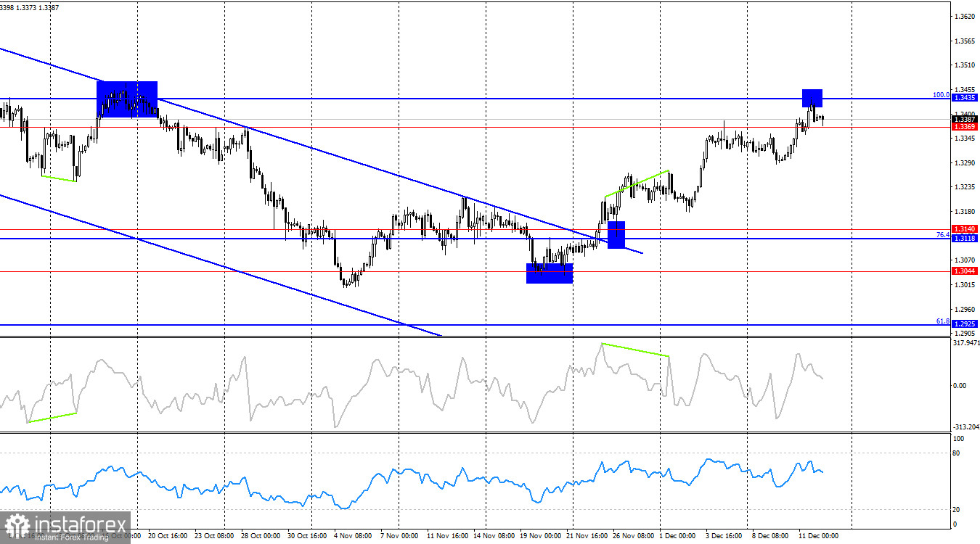Viewport: 980px width, 544px height.
Task: Click the blue 1.3118 price level label
Action: tap(964, 238)
